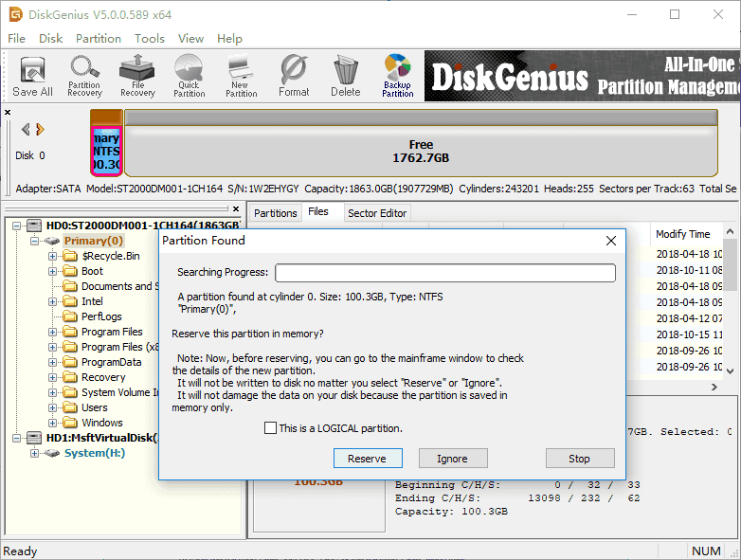
Task: Expand the $Recycle.Bin folder
Action: point(52,256)
